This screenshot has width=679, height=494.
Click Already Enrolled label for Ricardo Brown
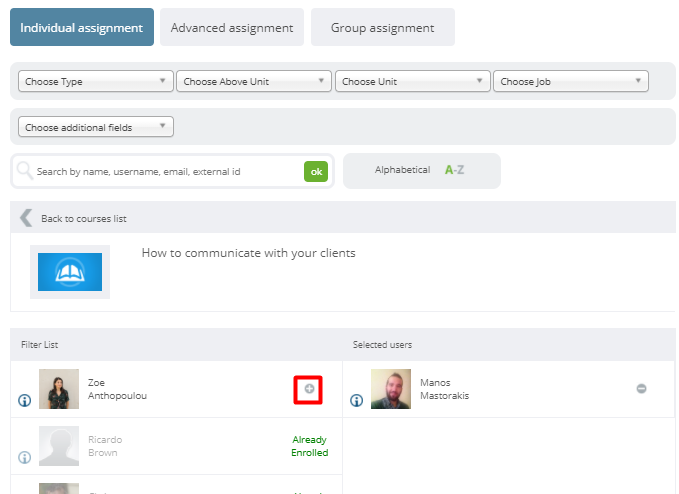pyautogui.click(x=310, y=446)
